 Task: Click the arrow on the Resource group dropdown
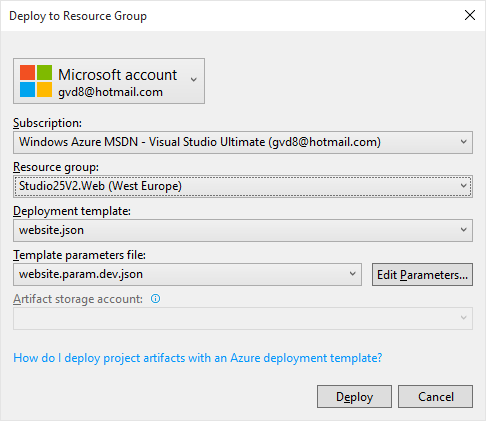(463, 186)
